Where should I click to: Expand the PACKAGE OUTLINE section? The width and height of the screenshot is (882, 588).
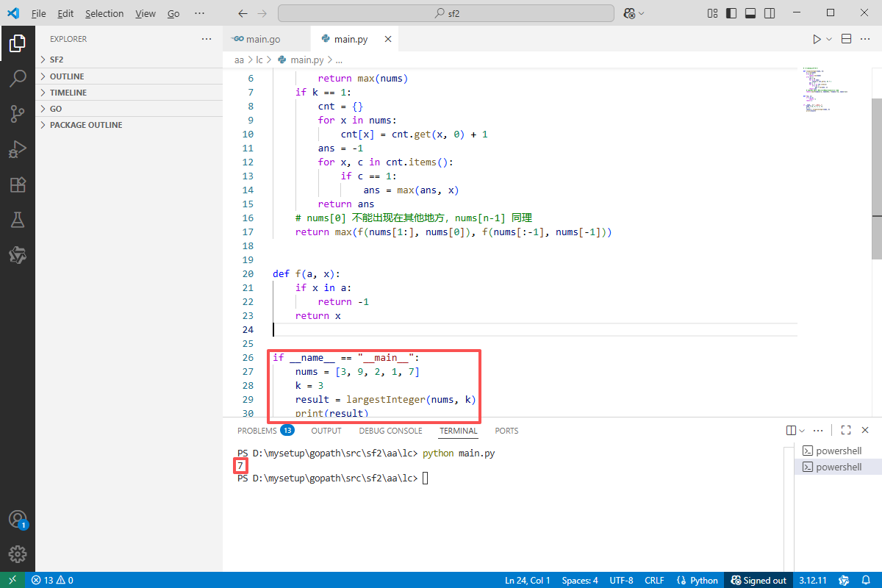[129, 125]
